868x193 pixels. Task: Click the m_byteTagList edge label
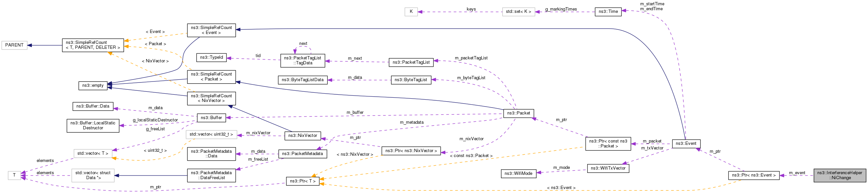pos(471,78)
